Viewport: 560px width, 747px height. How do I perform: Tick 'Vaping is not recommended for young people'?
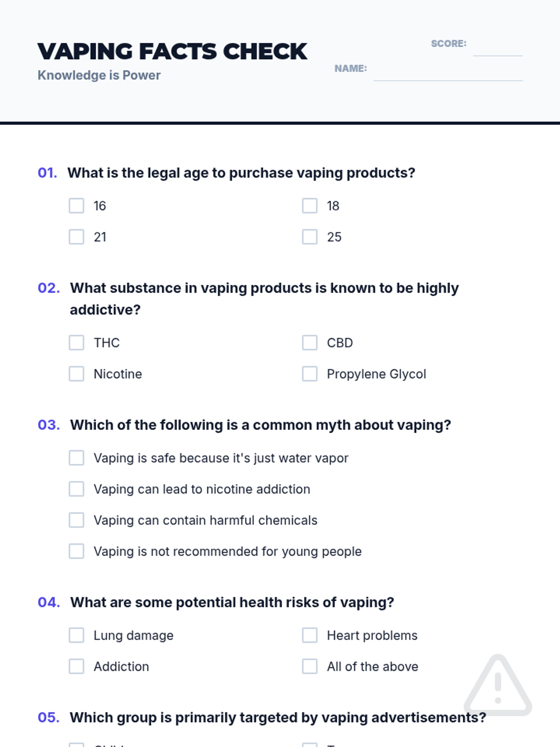[x=77, y=551]
